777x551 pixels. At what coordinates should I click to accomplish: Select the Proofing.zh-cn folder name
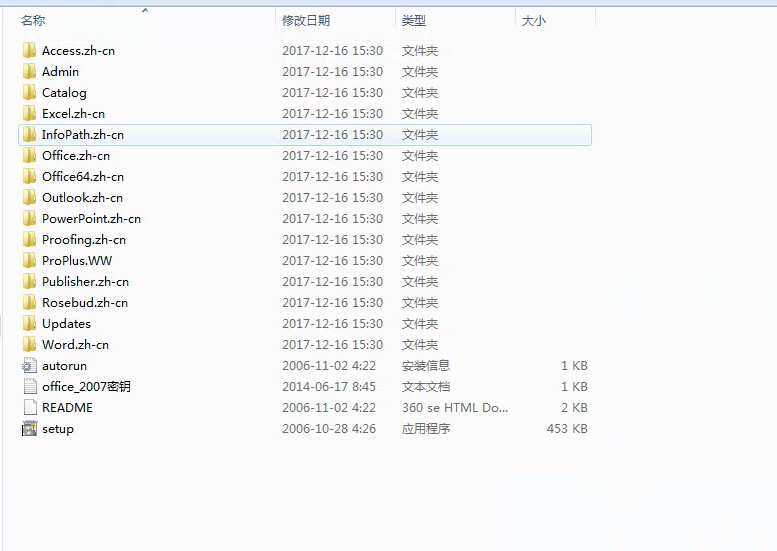point(84,240)
